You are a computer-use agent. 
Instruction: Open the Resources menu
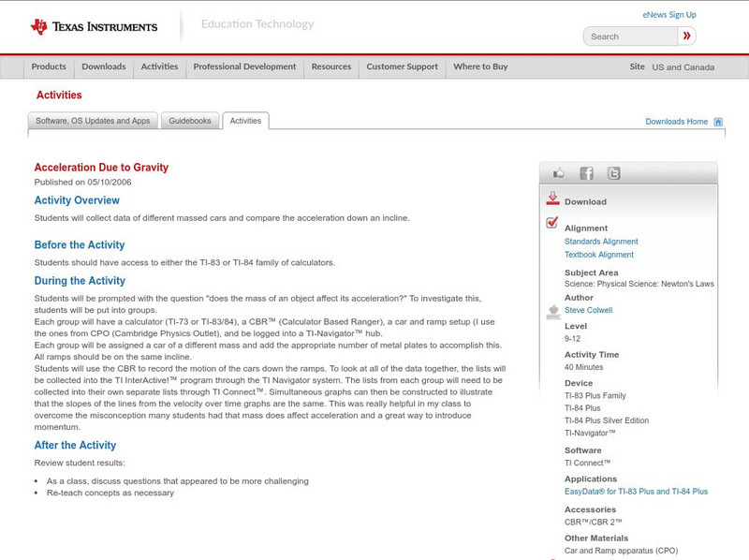tap(332, 66)
